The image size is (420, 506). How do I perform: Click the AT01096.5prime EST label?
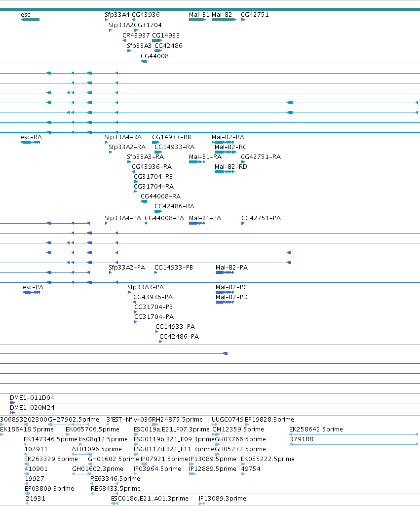click(97, 449)
